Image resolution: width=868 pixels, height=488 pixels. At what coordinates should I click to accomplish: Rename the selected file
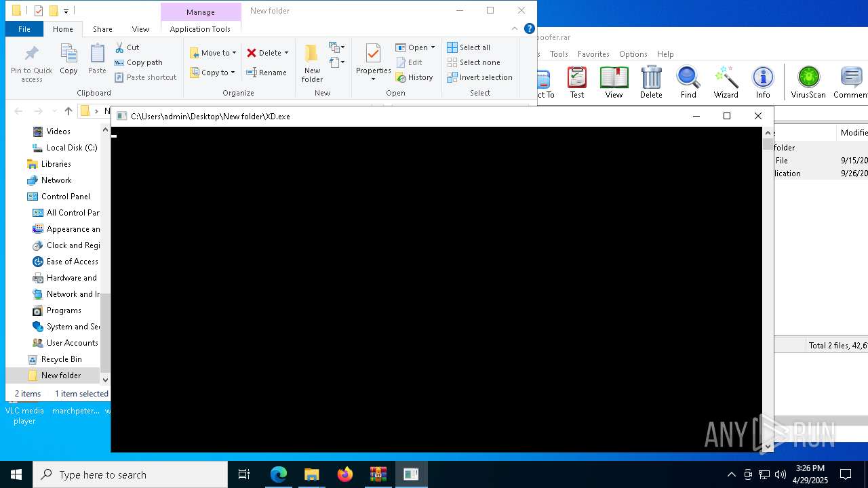[x=267, y=73]
